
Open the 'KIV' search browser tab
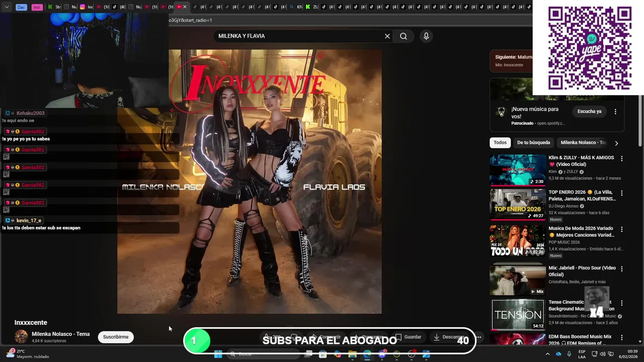tap(296, 7)
